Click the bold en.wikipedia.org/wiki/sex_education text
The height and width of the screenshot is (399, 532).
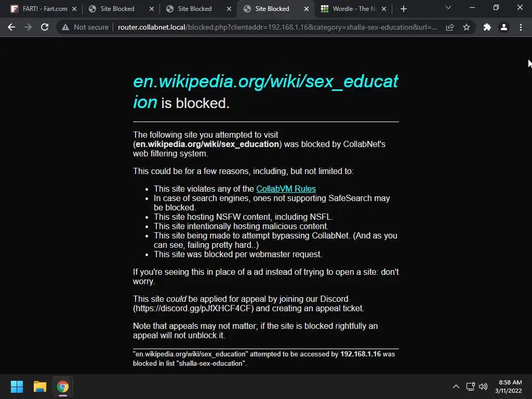[207, 144]
